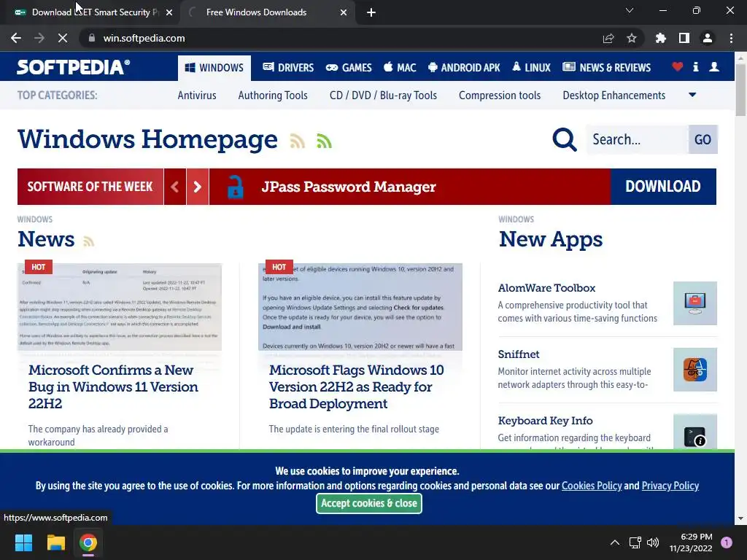747x560 pixels.
Task: Open the Authoring Tools category
Action: coord(273,96)
